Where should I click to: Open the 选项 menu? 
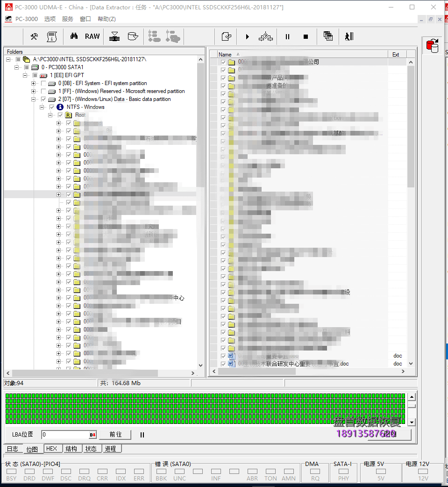50,19
